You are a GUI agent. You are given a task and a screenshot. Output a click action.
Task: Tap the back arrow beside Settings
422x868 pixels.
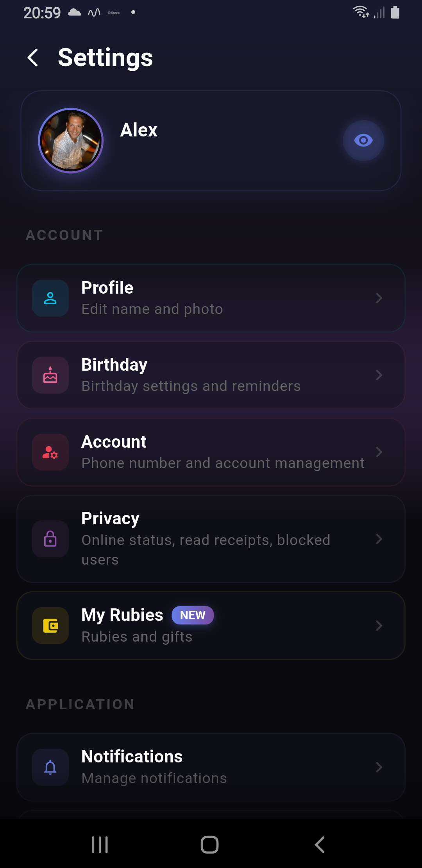(x=33, y=58)
